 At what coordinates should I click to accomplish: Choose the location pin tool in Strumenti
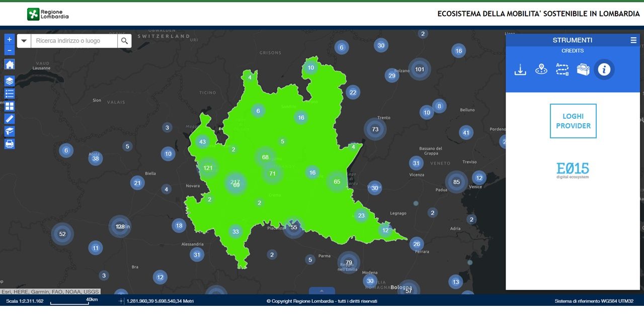[541, 70]
